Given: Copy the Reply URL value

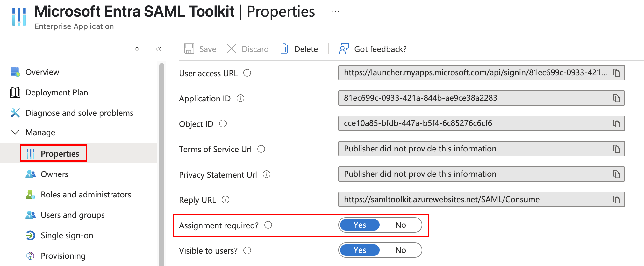Looking at the screenshot, I should 617,200.
